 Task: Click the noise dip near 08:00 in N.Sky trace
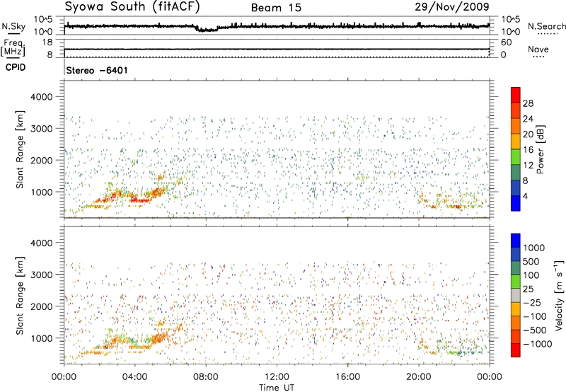click(207, 29)
